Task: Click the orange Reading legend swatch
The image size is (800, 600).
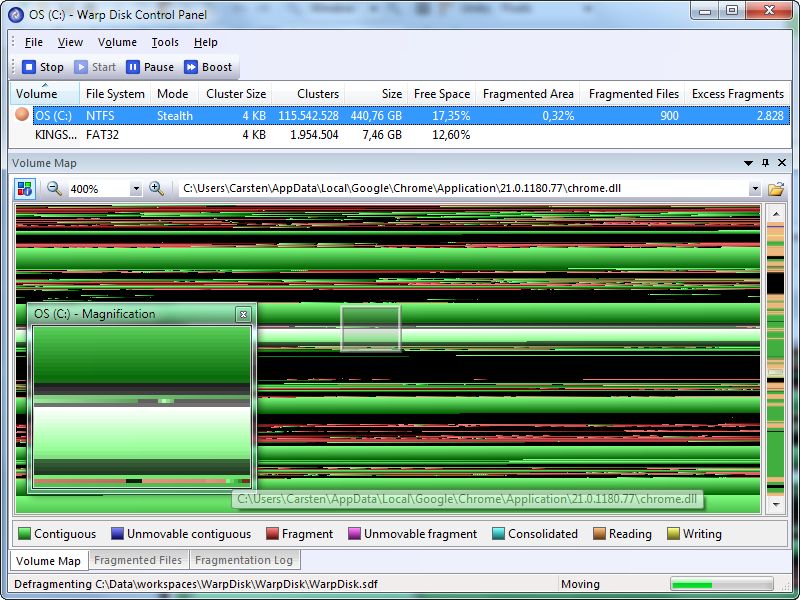Action: 599,534
